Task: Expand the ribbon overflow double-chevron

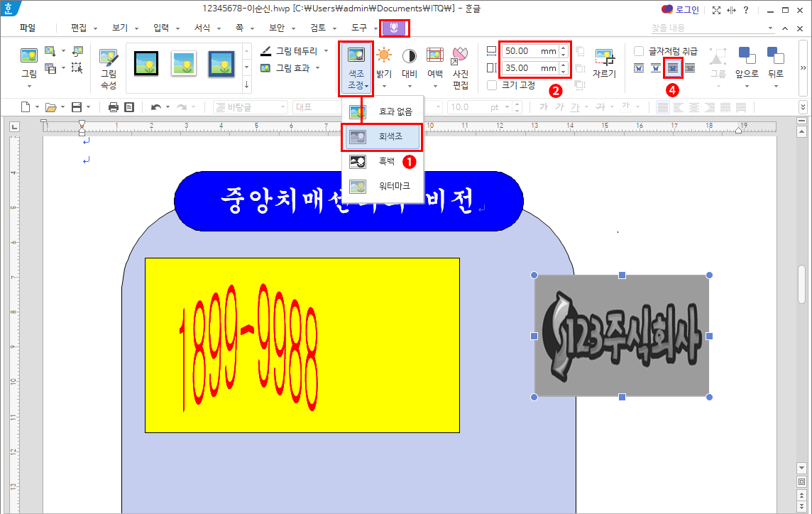Action: pyautogui.click(x=803, y=68)
